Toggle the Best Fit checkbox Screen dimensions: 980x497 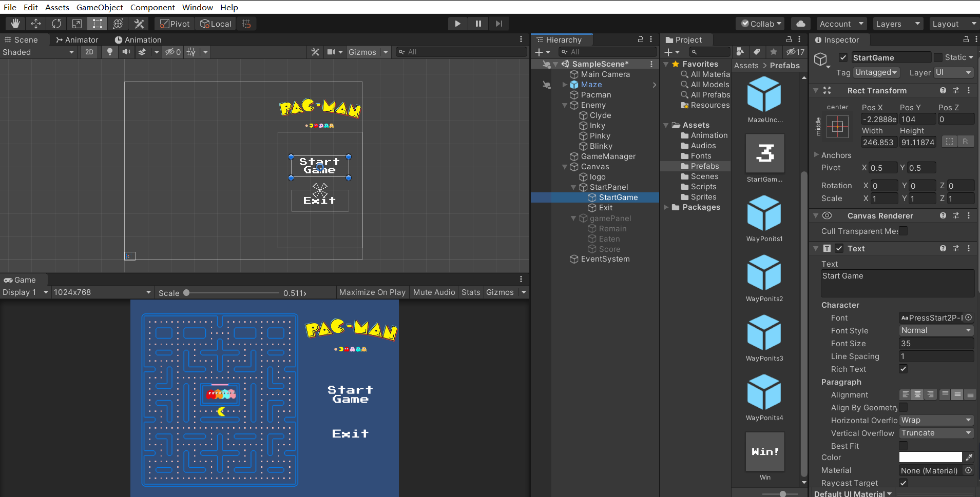point(904,446)
